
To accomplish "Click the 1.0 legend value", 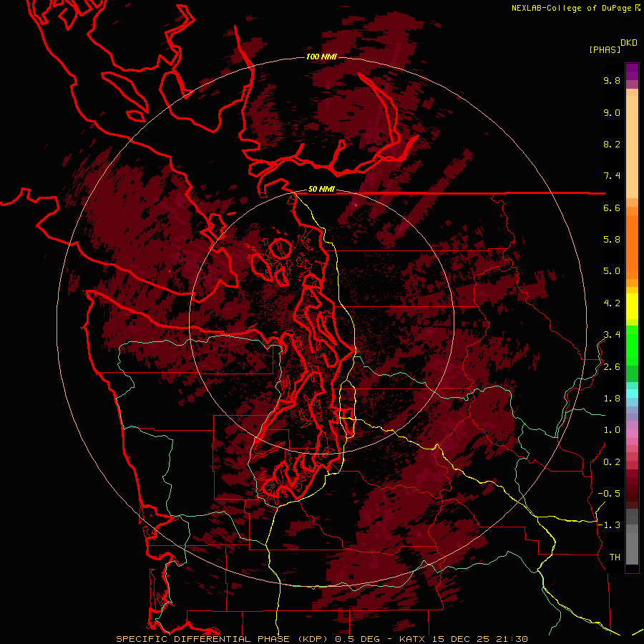I will coord(612,430).
